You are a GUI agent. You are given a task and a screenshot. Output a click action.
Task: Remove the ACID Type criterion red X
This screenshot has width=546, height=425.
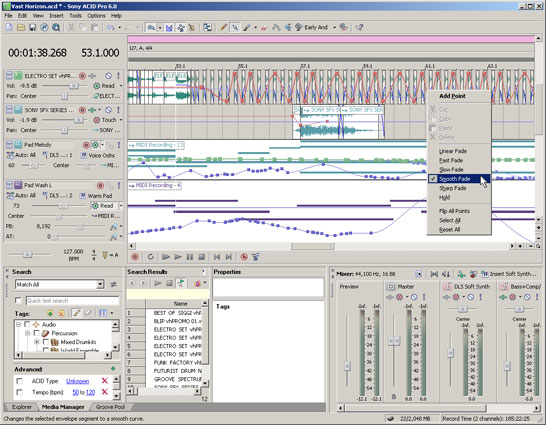click(x=104, y=381)
